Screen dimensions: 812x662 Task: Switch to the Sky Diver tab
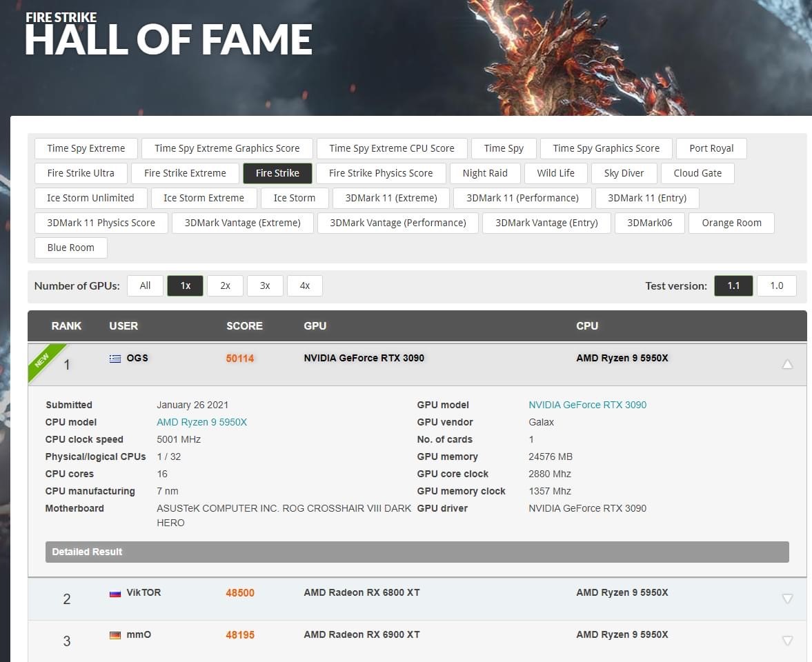pyautogui.click(x=624, y=173)
